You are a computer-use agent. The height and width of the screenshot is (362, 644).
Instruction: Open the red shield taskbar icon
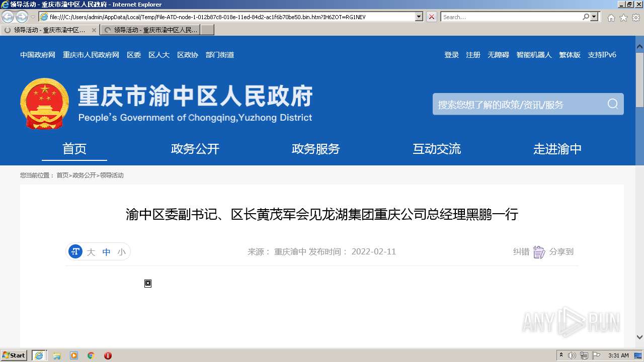tap(108, 355)
